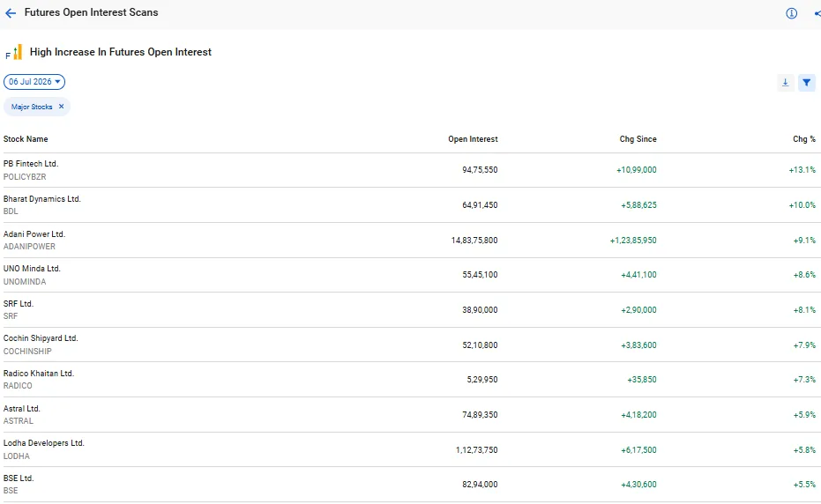This screenshot has height=504, width=821.
Task: Open Adani Power Ltd. stock row
Action: [x=409, y=241]
